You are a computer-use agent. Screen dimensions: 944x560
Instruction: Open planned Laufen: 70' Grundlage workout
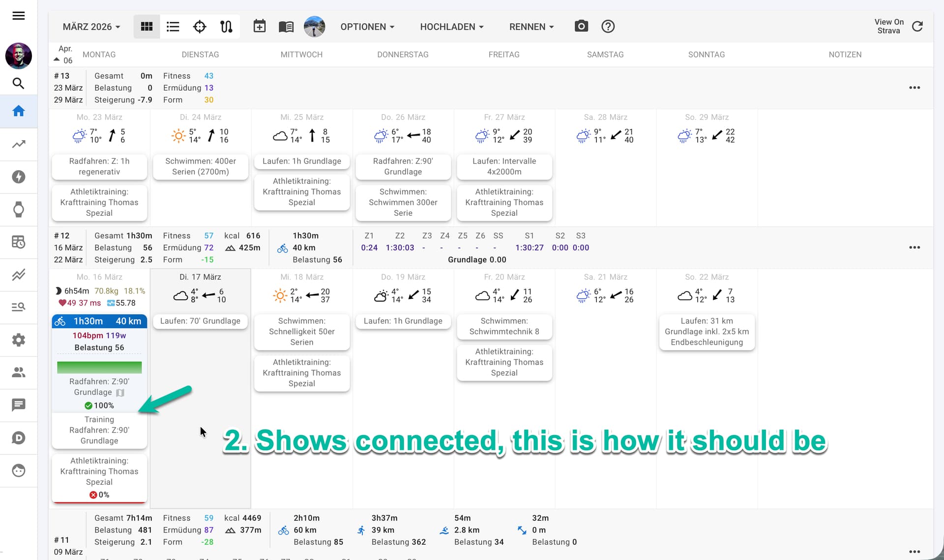[200, 321]
